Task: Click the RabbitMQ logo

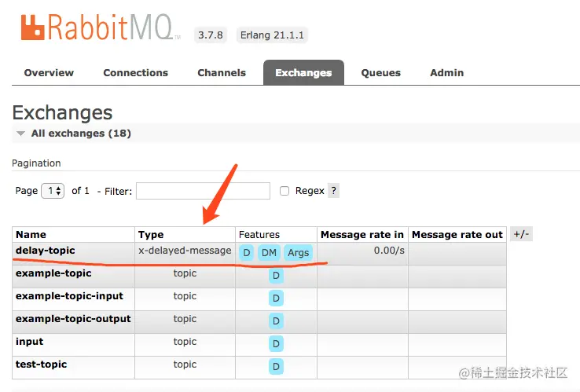Action: [x=101, y=27]
